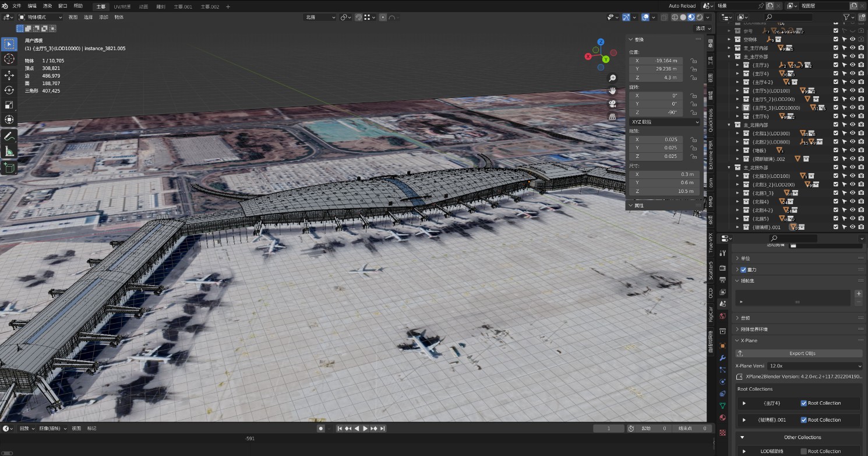Choose the Measure tool
The height and width of the screenshot is (456, 868).
[9, 152]
